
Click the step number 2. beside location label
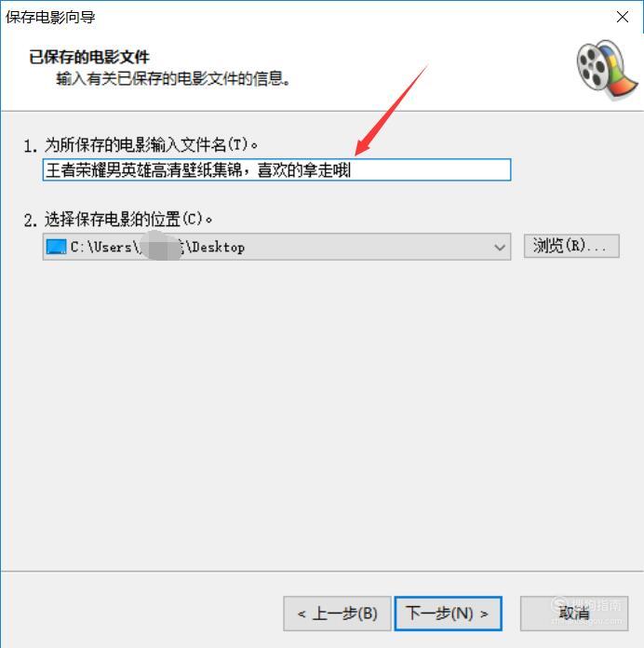tap(31, 220)
